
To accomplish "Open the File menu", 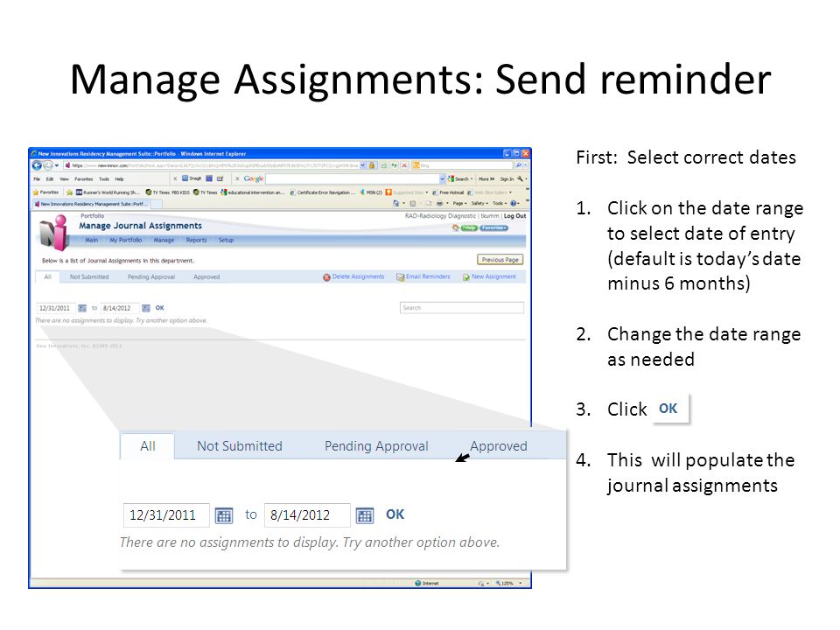I will pos(37,178).
